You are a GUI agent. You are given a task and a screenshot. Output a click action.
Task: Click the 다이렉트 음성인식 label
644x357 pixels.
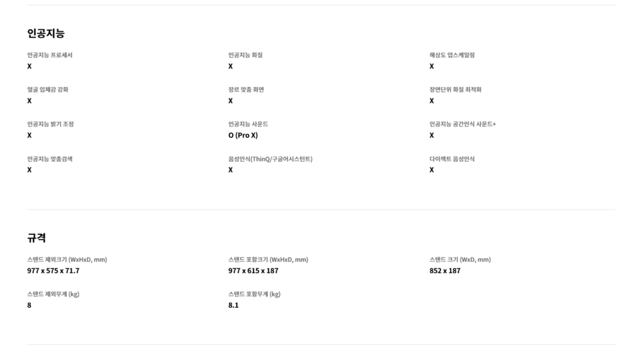click(452, 159)
